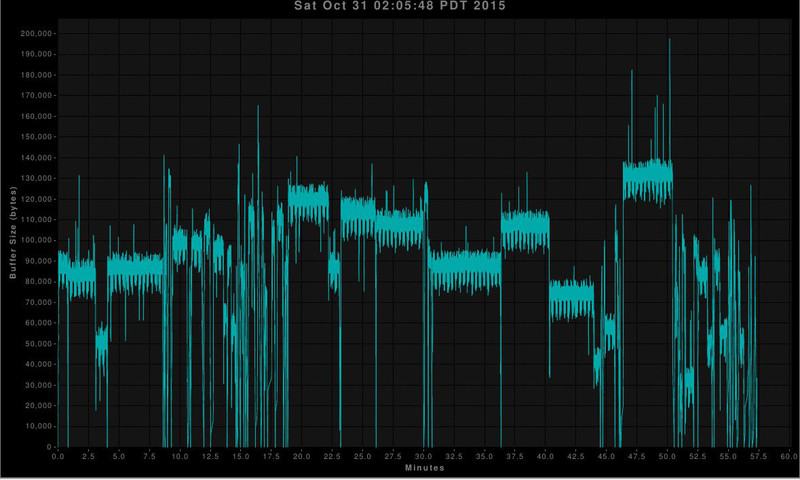Click the 45.0 x-axis tick label

(607, 456)
